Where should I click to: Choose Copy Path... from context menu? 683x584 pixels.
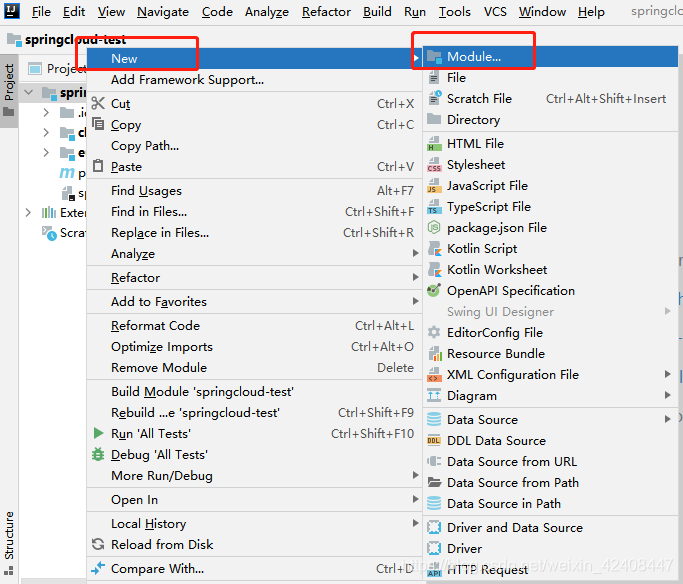pos(254,145)
